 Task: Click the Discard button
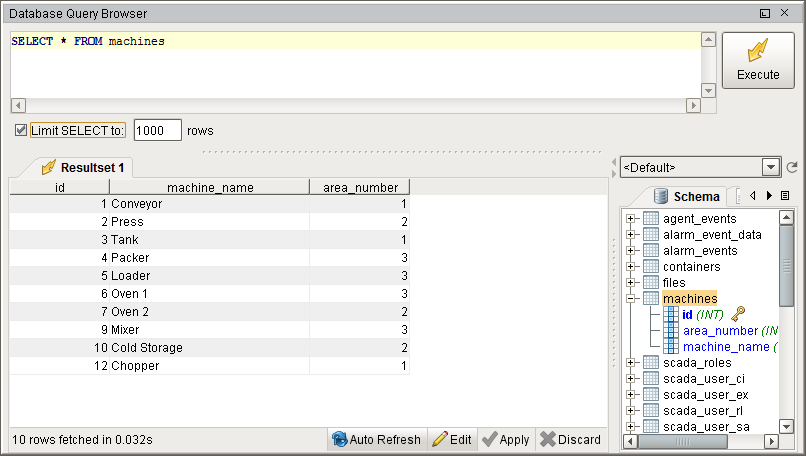click(x=571, y=440)
